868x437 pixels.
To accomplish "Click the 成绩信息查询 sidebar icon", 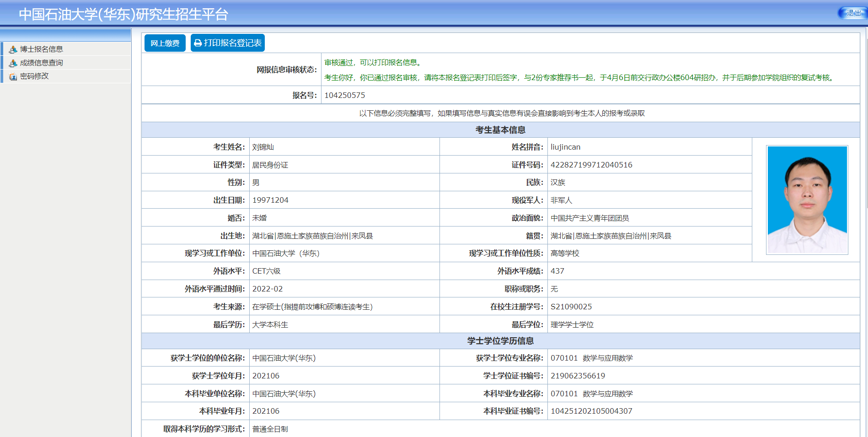I will (x=13, y=63).
